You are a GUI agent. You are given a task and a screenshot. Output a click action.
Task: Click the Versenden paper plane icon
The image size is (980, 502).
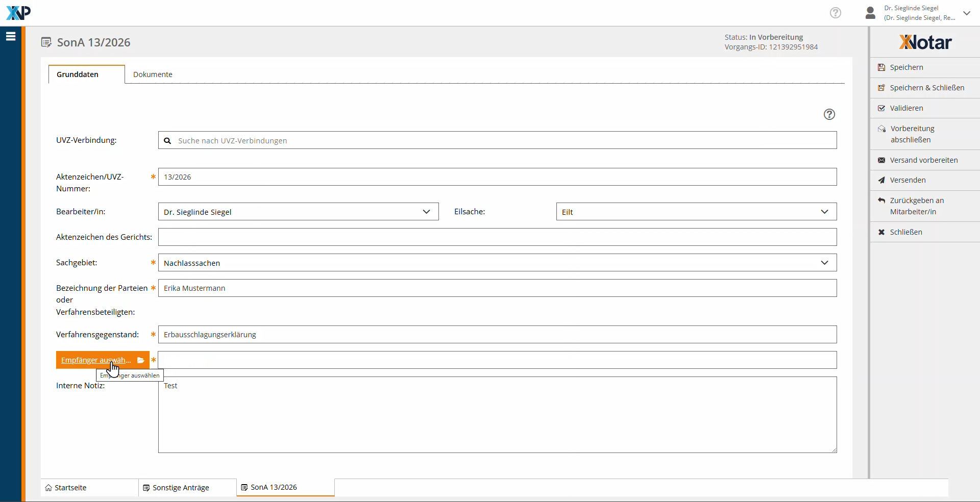point(881,180)
